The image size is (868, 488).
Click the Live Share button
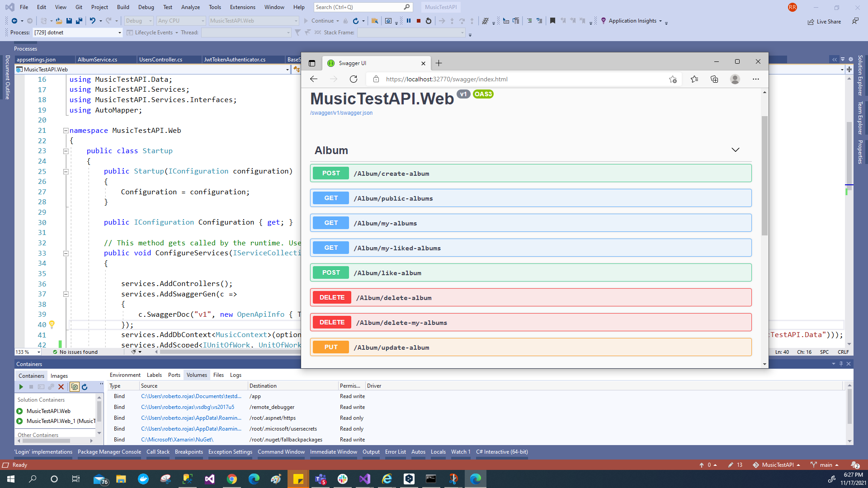pos(824,22)
